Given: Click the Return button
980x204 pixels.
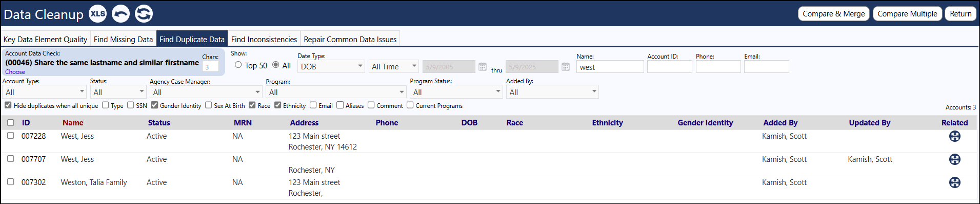Looking at the screenshot, I should (961, 14).
